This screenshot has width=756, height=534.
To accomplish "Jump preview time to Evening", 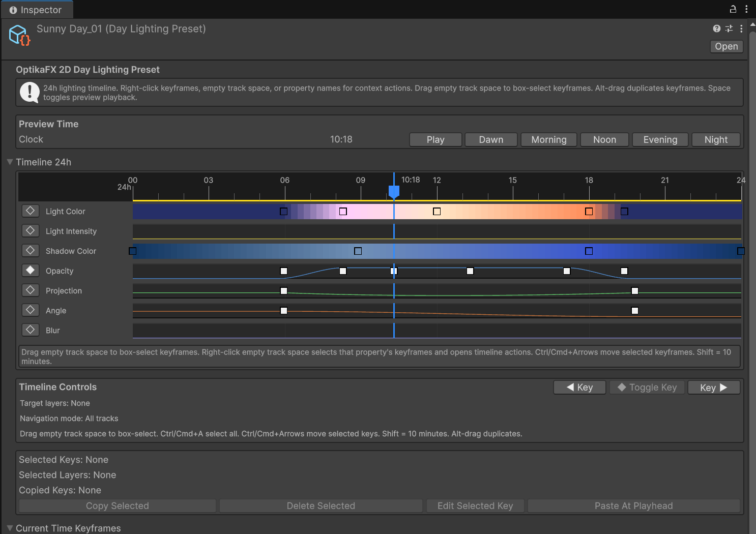I will [660, 140].
